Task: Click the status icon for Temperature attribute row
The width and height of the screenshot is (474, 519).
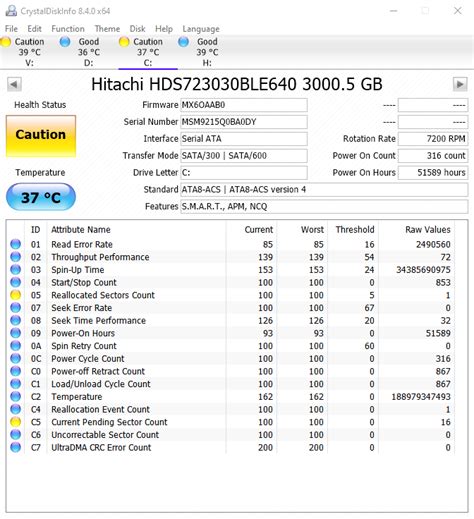Action: click(x=15, y=396)
